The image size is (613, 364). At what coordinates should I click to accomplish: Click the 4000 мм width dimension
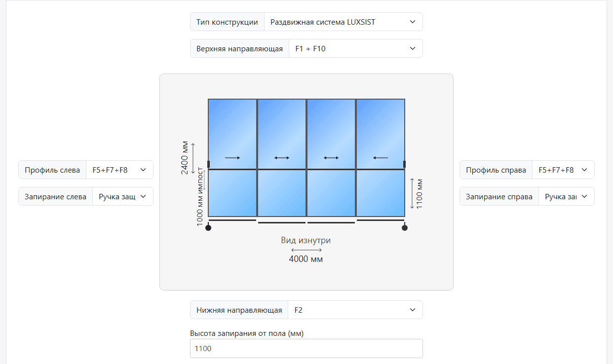pyautogui.click(x=306, y=259)
